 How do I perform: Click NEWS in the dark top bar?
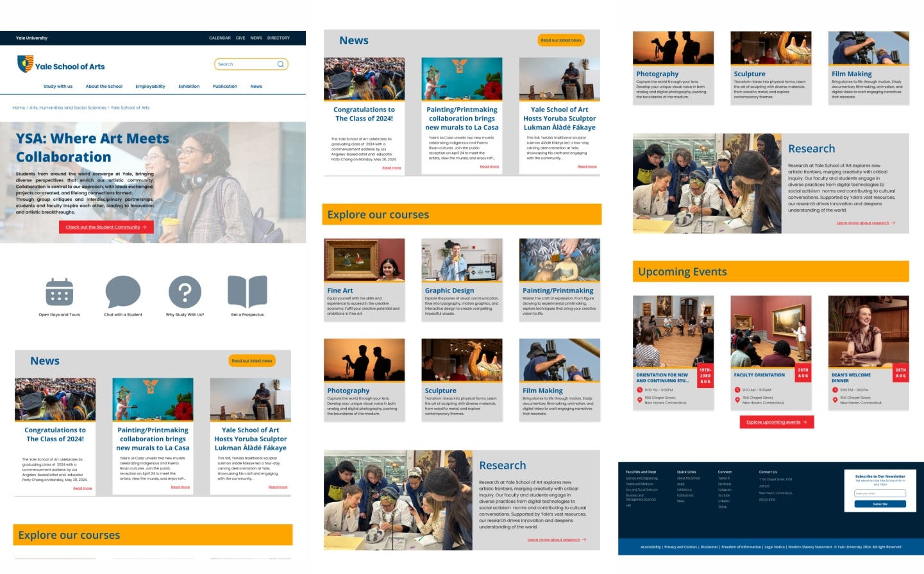click(256, 38)
